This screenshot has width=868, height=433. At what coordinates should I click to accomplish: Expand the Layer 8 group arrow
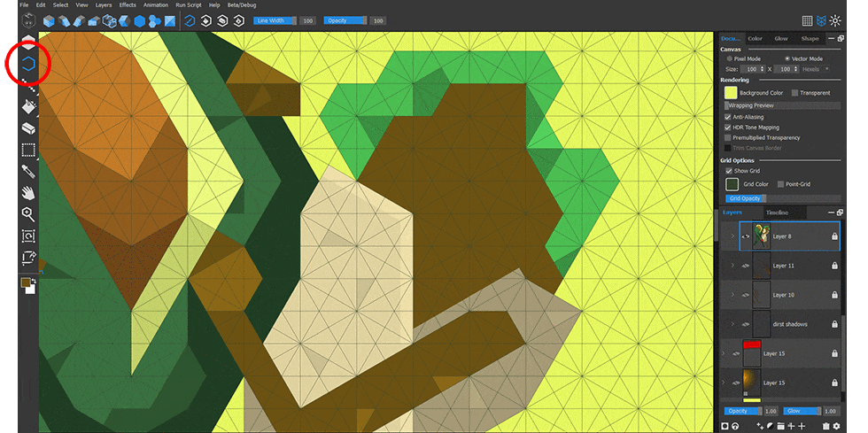tap(732, 236)
